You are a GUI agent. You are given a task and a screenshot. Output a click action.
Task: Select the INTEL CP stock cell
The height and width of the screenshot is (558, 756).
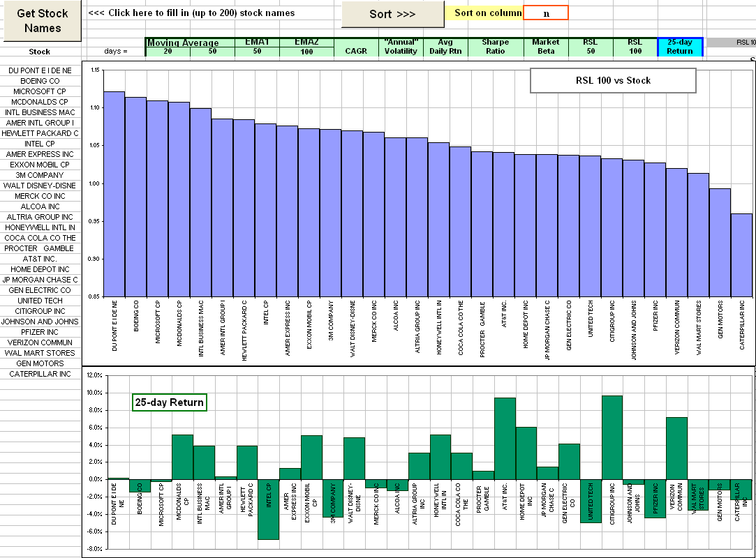pos(40,144)
